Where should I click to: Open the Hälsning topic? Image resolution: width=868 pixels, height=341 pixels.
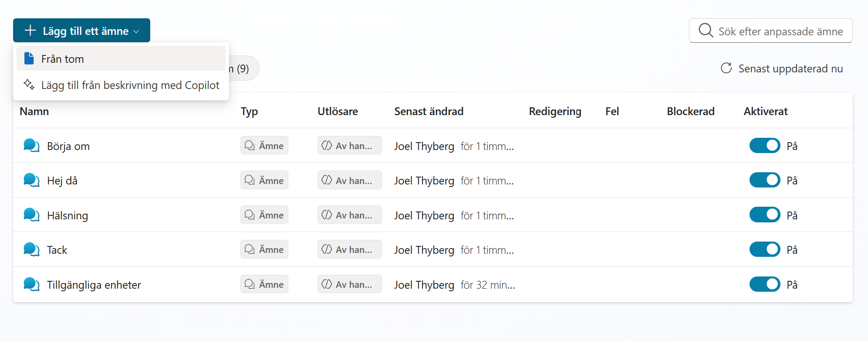(68, 215)
